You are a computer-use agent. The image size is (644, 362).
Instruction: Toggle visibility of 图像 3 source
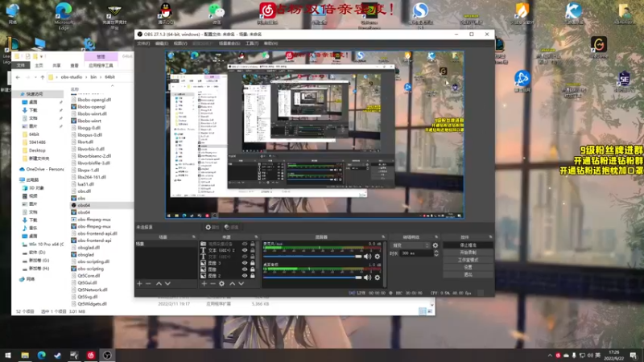[x=245, y=263]
